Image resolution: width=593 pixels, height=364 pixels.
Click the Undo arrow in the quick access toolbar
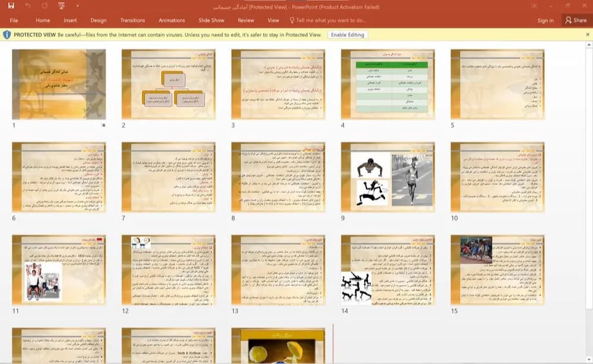pyautogui.click(x=28, y=6)
